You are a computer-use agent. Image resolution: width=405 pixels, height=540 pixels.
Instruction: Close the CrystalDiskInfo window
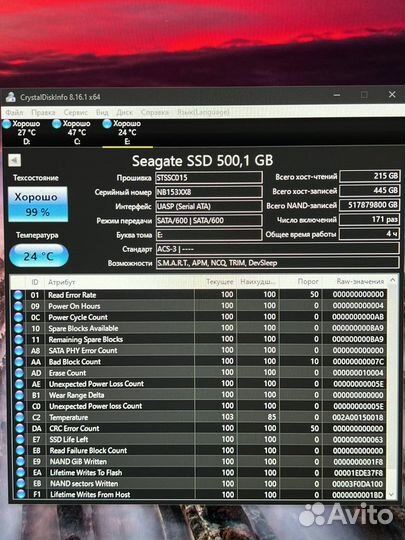(x=392, y=94)
